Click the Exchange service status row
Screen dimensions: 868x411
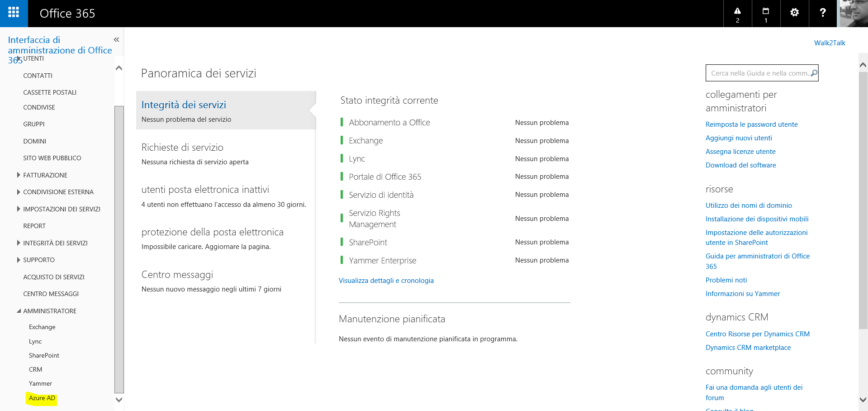455,141
